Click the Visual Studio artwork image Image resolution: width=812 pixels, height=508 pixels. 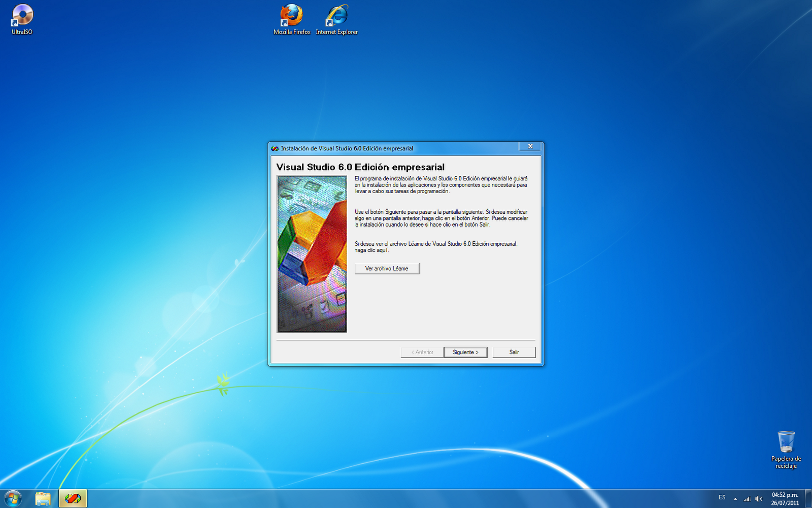(312, 254)
